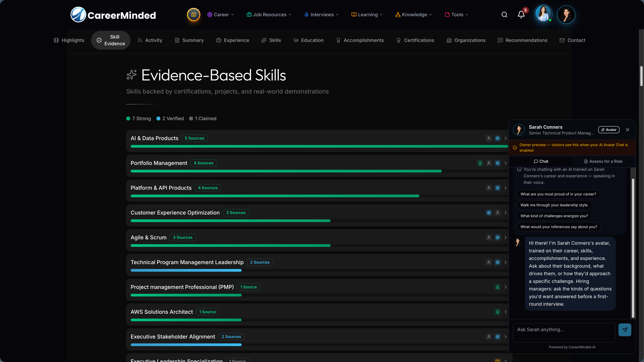The image size is (644, 362).
Task: Select the Skill Evidence tab
Action: click(x=111, y=40)
